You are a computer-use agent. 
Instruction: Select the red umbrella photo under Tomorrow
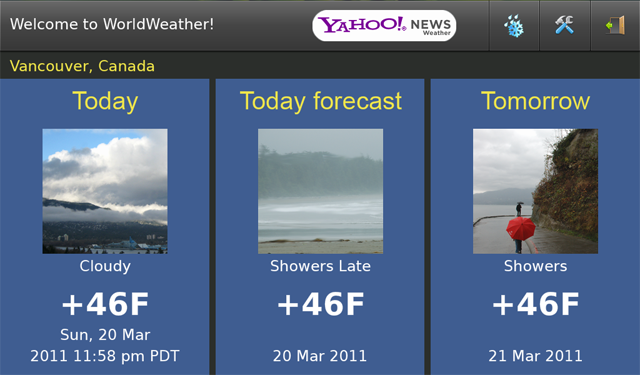point(536,191)
